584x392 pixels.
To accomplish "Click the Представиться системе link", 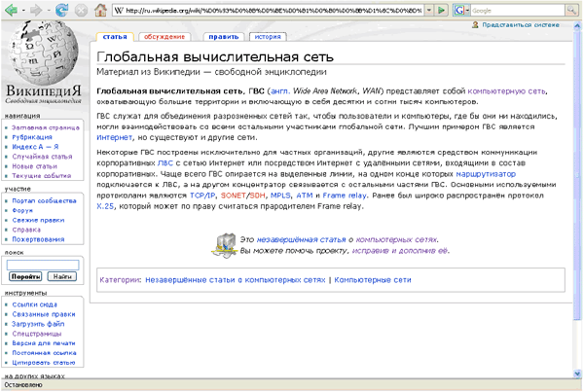I will (x=521, y=25).
